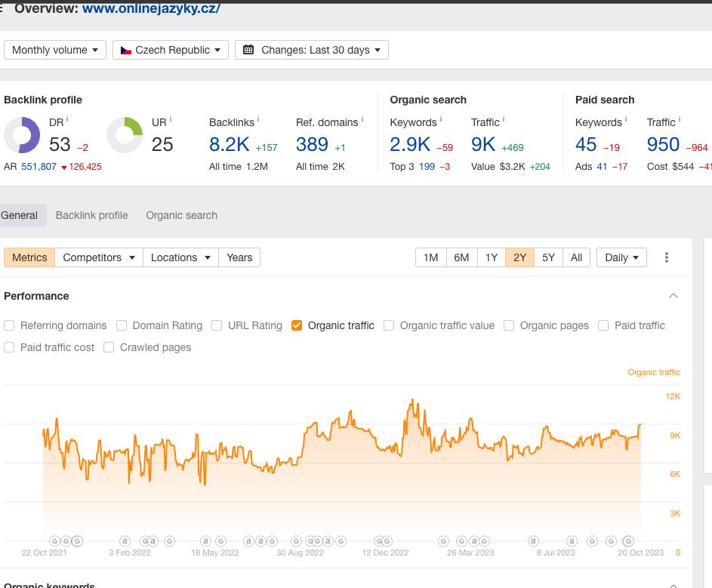Image resolution: width=712 pixels, height=588 pixels.
Task: Click the 'a' marker above 3 Feb 2022
Action: click(x=125, y=540)
